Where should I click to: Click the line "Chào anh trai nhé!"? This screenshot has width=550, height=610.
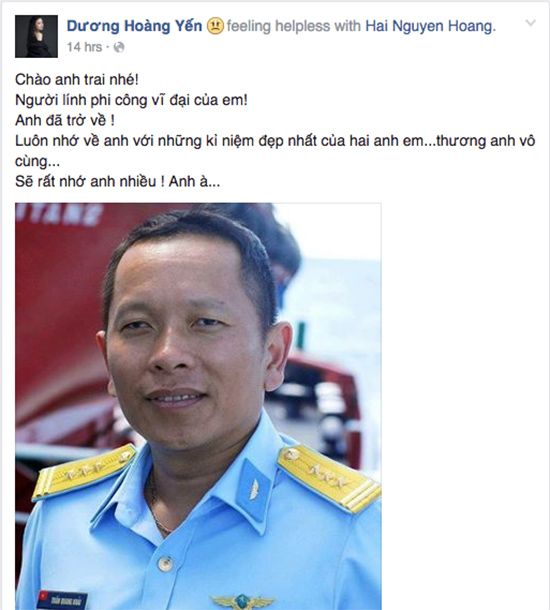pos(77,79)
